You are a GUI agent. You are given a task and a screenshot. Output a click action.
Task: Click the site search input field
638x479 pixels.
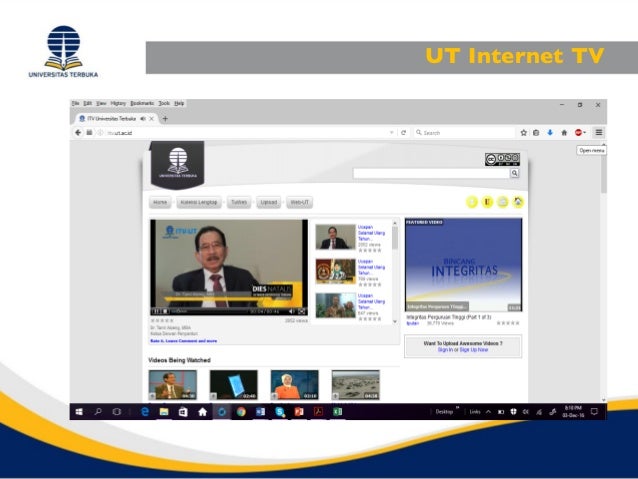tap(432, 173)
